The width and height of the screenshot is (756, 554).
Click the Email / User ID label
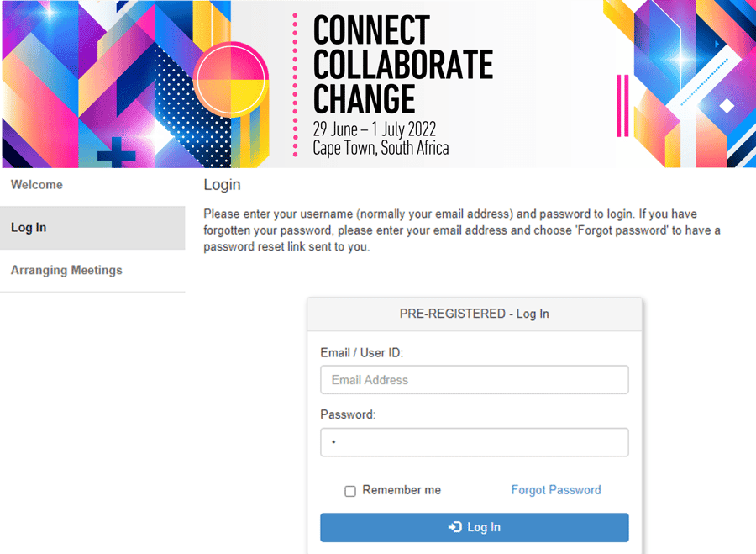[x=361, y=353]
